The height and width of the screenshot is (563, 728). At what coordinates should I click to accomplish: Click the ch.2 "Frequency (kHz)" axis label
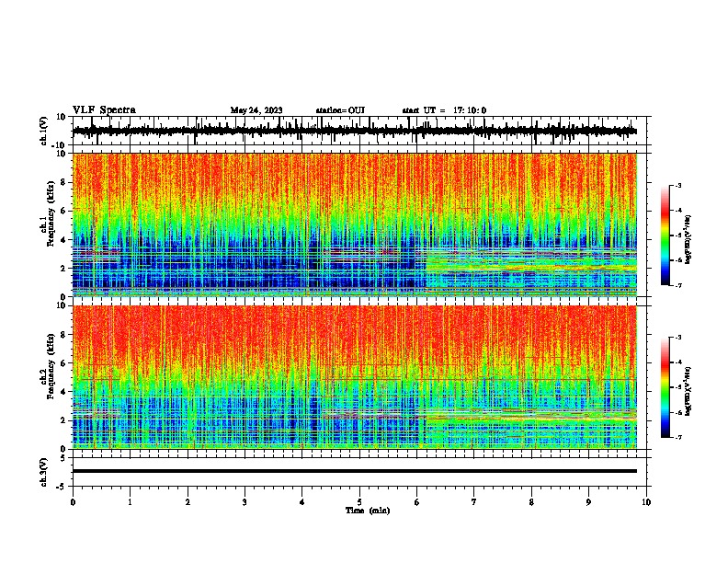coord(51,366)
